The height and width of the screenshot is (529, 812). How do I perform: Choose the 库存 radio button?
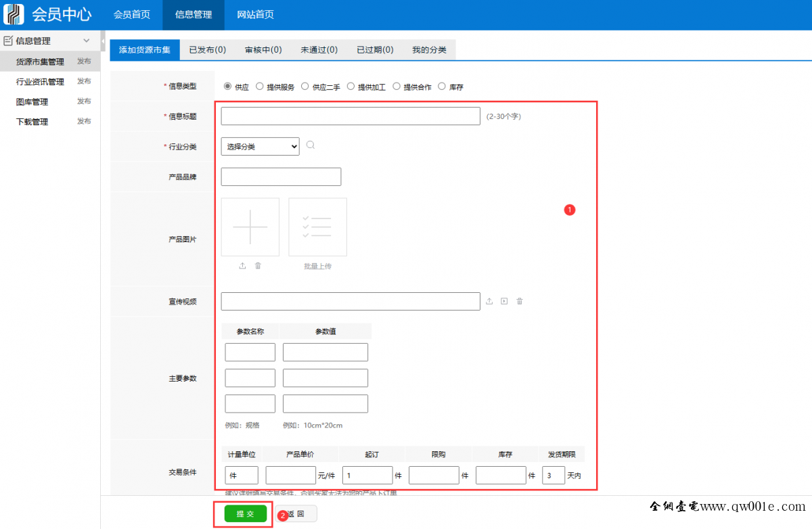coord(442,87)
